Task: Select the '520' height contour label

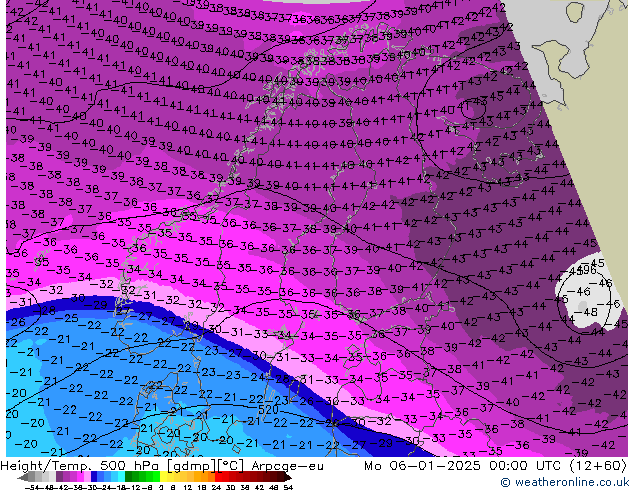Action: (x=268, y=409)
